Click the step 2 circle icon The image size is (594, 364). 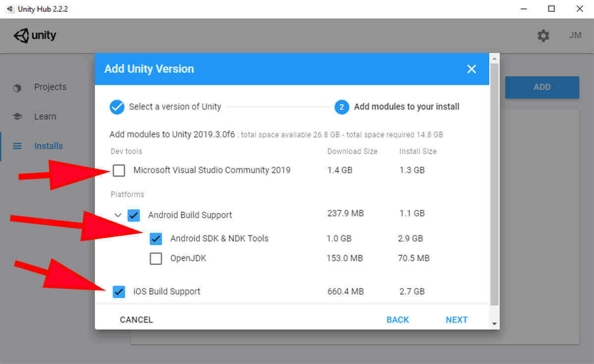point(342,107)
